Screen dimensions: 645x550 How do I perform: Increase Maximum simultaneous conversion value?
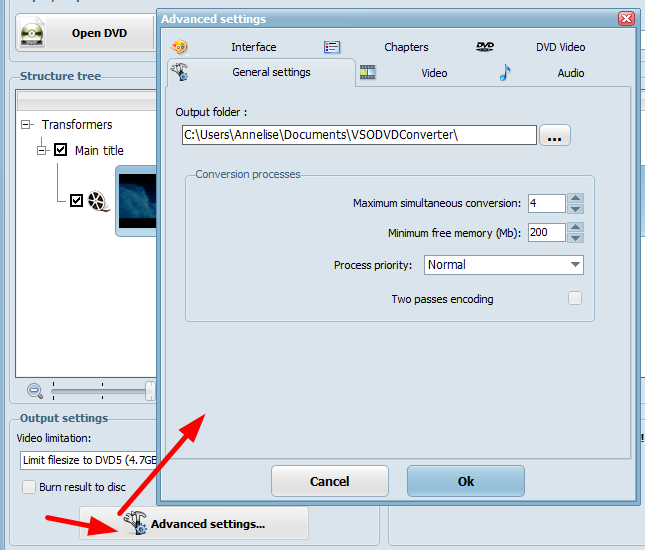(575, 198)
